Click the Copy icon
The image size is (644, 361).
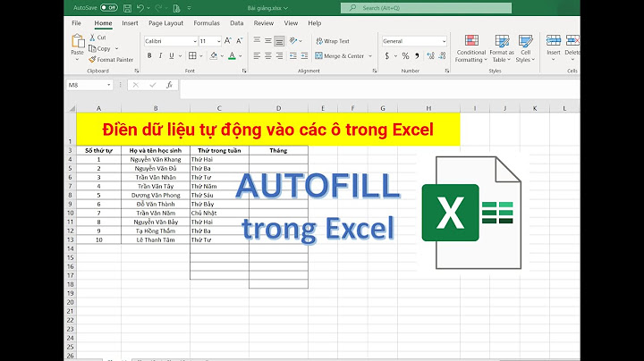tap(92, 48)
